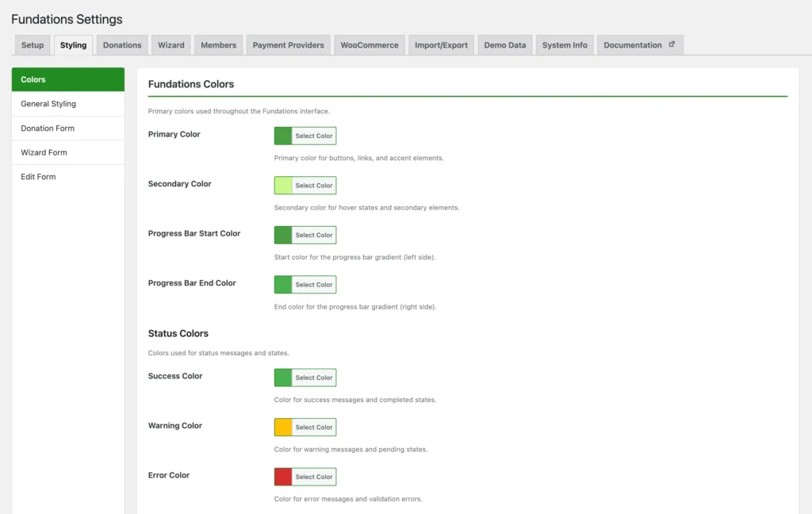Switch to the Donations tab
The width and height of the screenshot is (812, 514).
121,45
